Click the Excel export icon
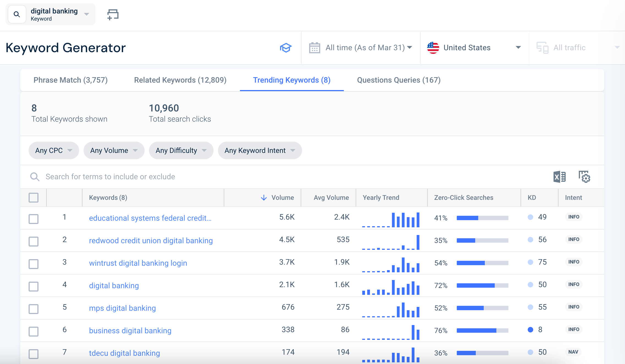625x364 pixels. (x=559, y=177)
